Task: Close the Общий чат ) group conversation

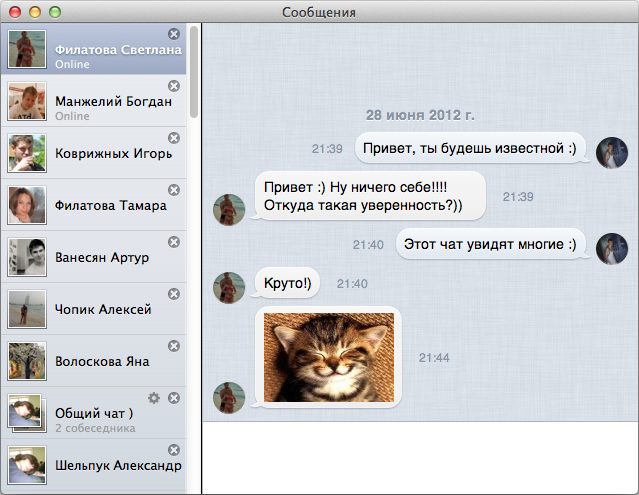Action: 174,398
